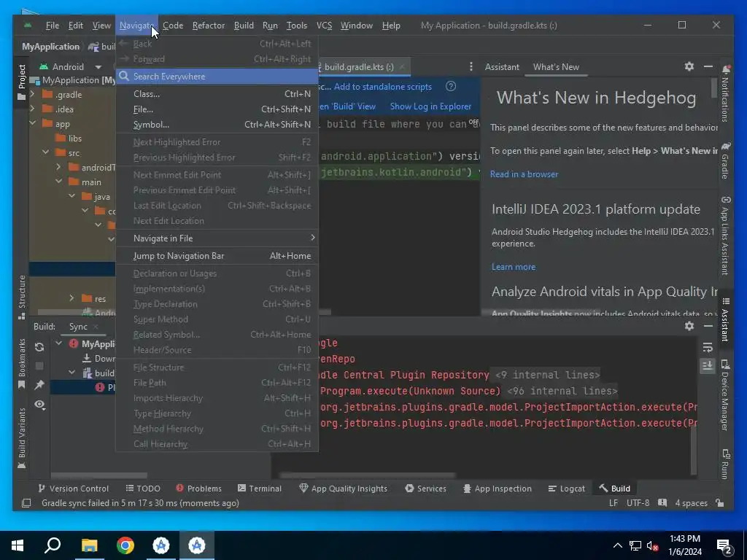Open the Windows notification center icon

click(724, 546)
